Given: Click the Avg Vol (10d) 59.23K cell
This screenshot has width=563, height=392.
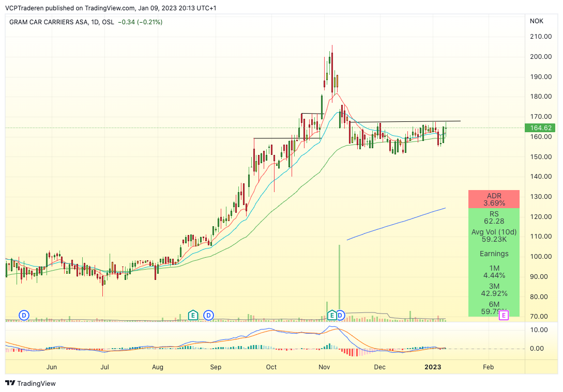Looking at the screenshot, I should 494,236.
